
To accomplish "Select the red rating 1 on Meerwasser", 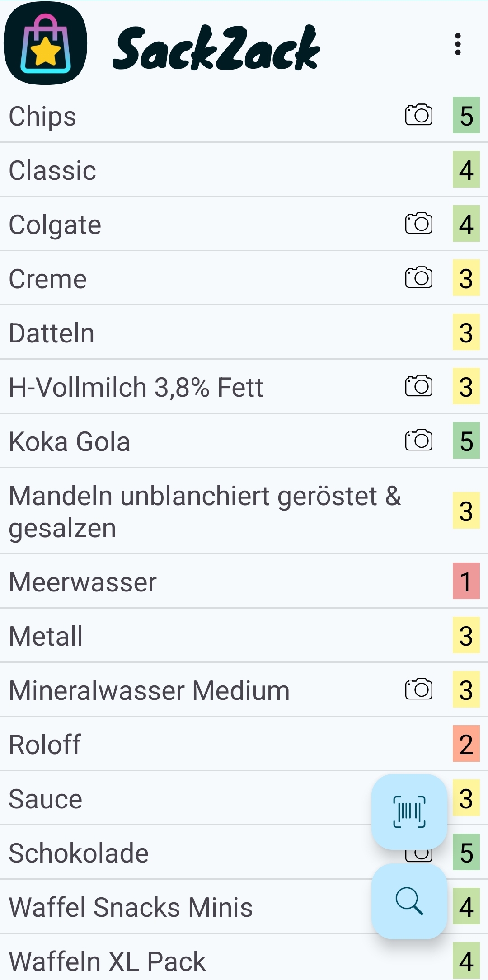I will [x=466, y=581].
